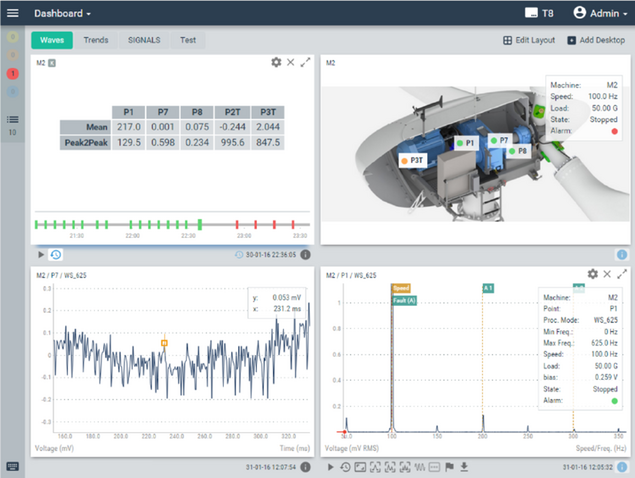This screenshot has height=478, width=635.
Task: Download the spectrum data with the download icon
Action: (x=463, y=467)
